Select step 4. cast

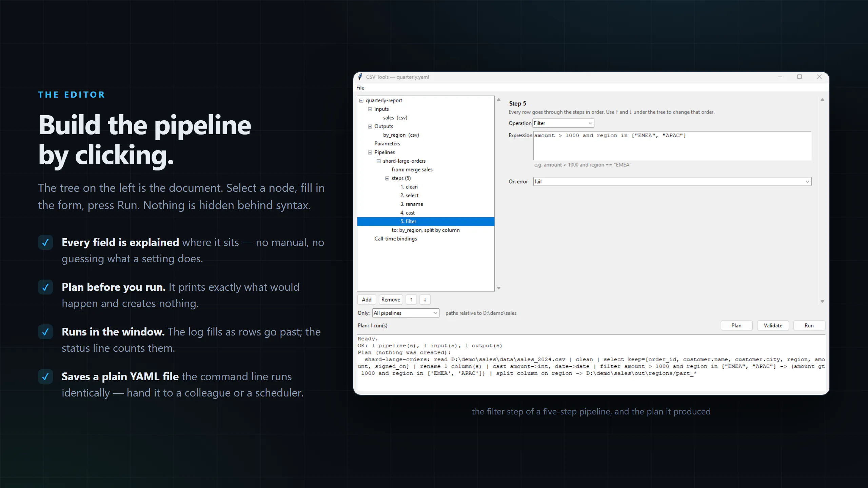407,213
